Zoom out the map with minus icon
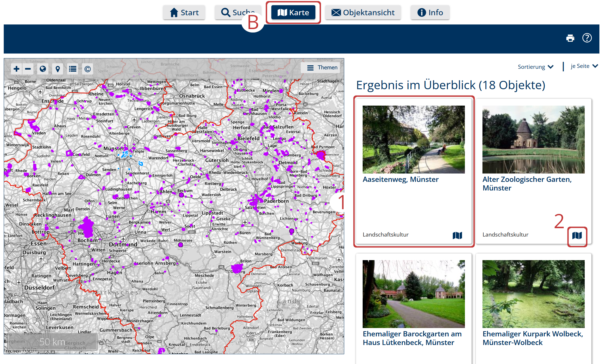This screenshot has height=364, width=602. click(x=28, y=69)
